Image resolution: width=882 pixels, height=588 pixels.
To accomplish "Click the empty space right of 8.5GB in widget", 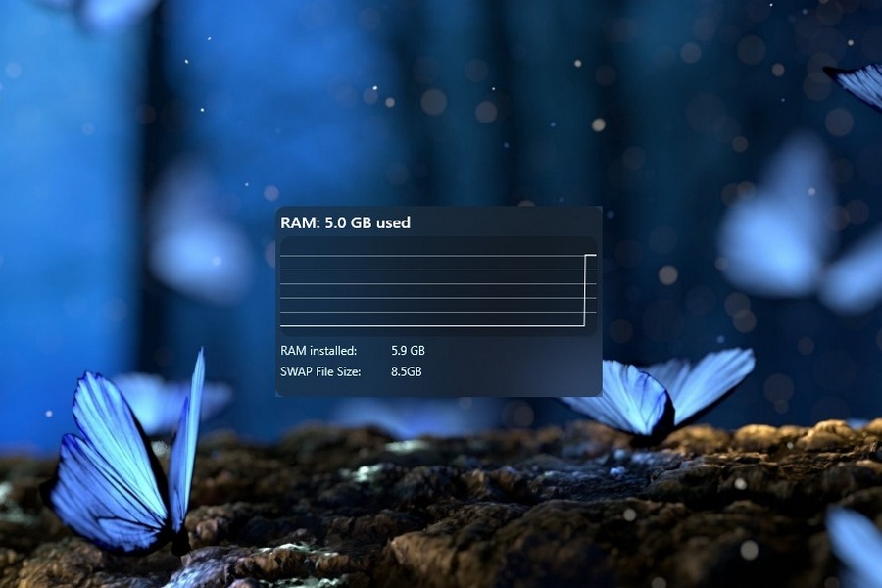I will pyautogui.click(x=510, y=372).
